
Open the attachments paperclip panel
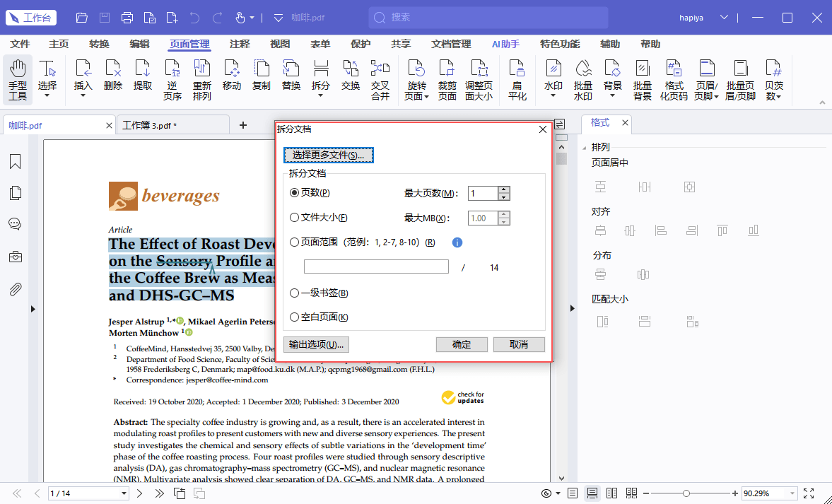[x=16, y=289]
